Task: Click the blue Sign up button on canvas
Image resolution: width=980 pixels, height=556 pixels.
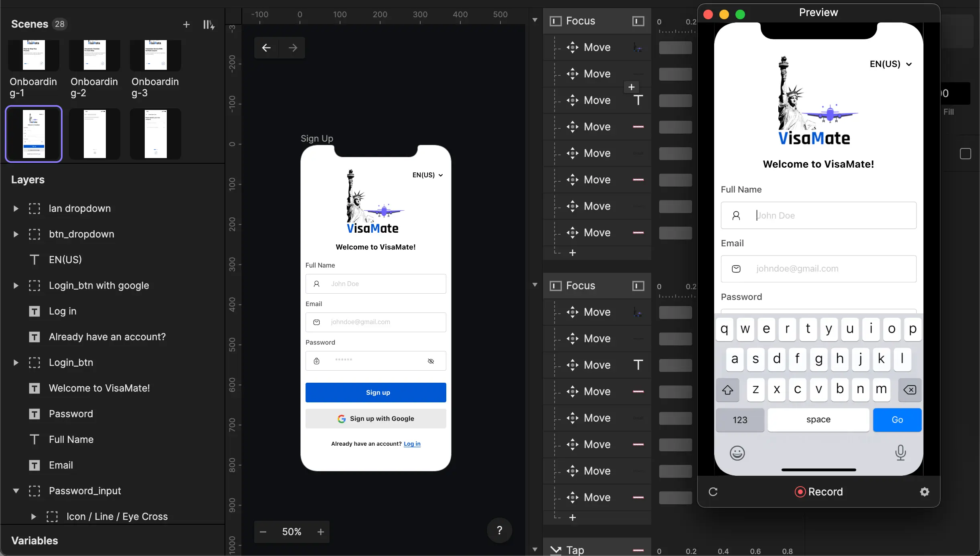Action: [x=376, y=392]
